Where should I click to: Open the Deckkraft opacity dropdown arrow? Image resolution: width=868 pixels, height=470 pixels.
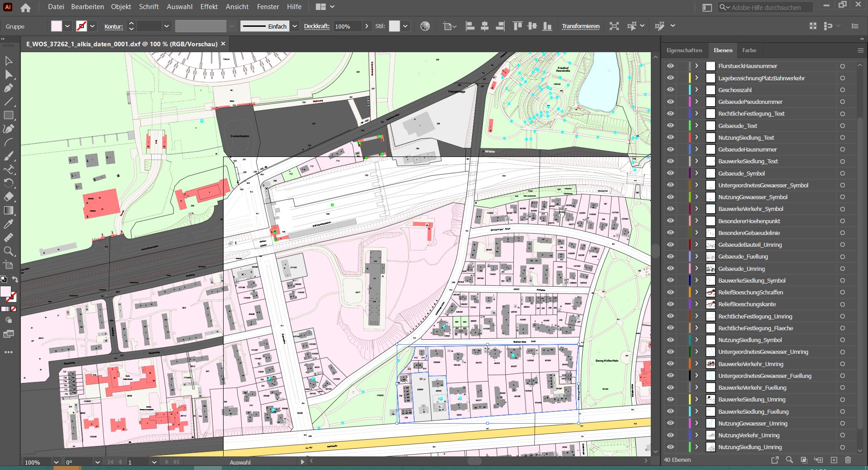coord(366,26)
